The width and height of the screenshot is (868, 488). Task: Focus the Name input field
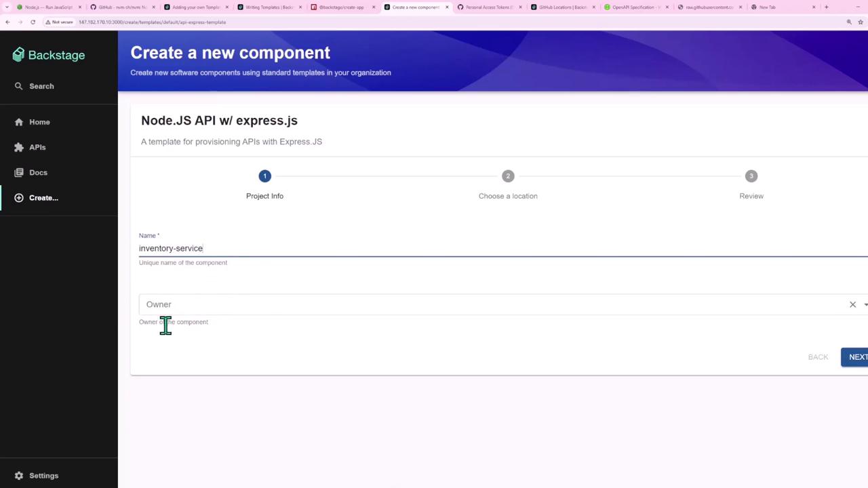503,248
